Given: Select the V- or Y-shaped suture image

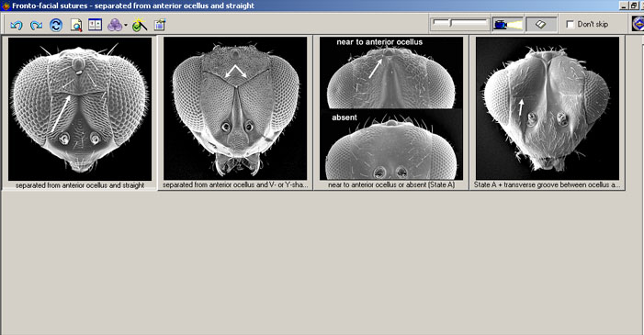Looking at the screenshot, I should pos(235,109).
